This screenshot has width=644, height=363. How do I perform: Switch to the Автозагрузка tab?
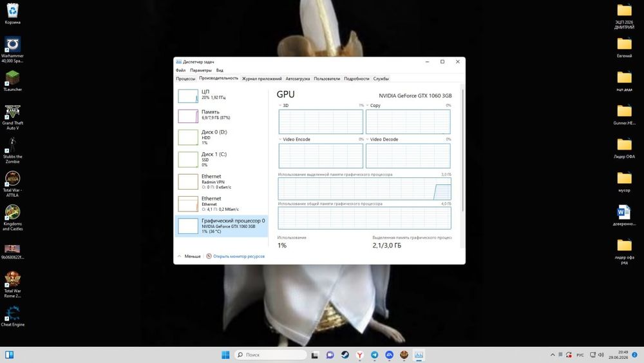click(x=298, y=79)
